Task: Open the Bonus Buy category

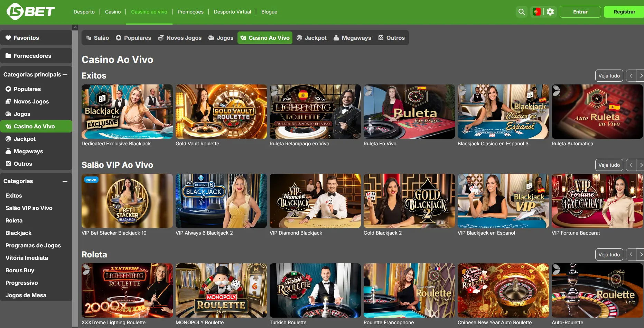Action: click(x=20, y=270)
